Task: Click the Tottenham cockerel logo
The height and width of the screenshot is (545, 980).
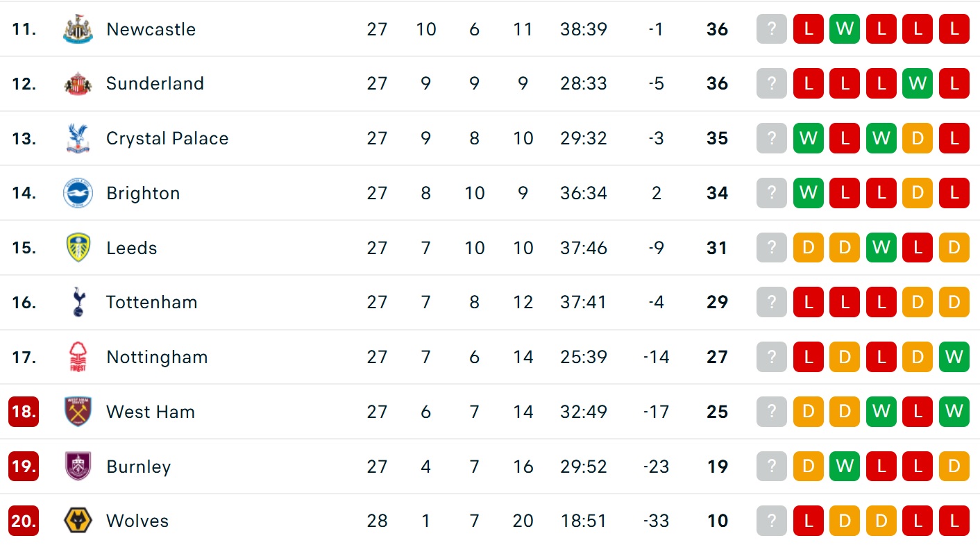Action: tap(78, 302)
